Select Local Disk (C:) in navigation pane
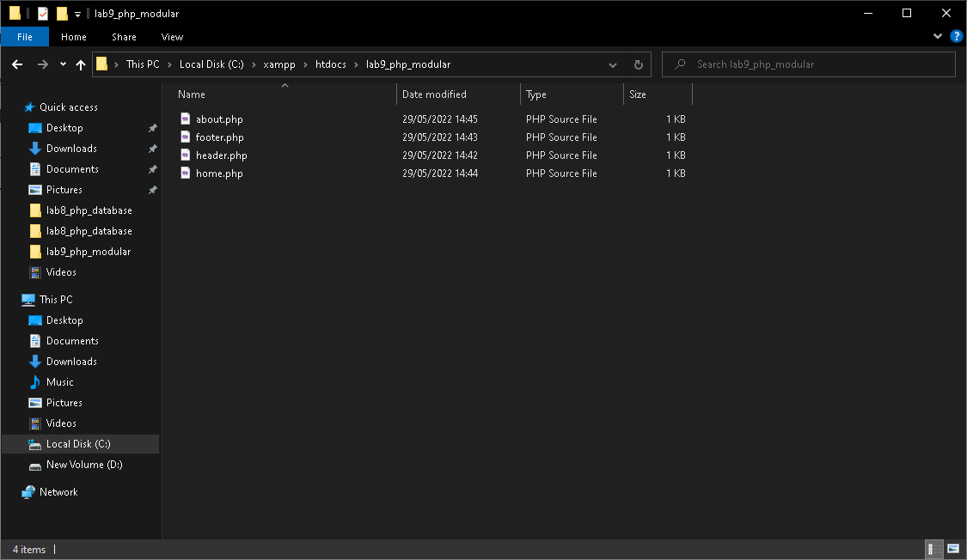The image size is (967, 560). click(x=80, y=443)
